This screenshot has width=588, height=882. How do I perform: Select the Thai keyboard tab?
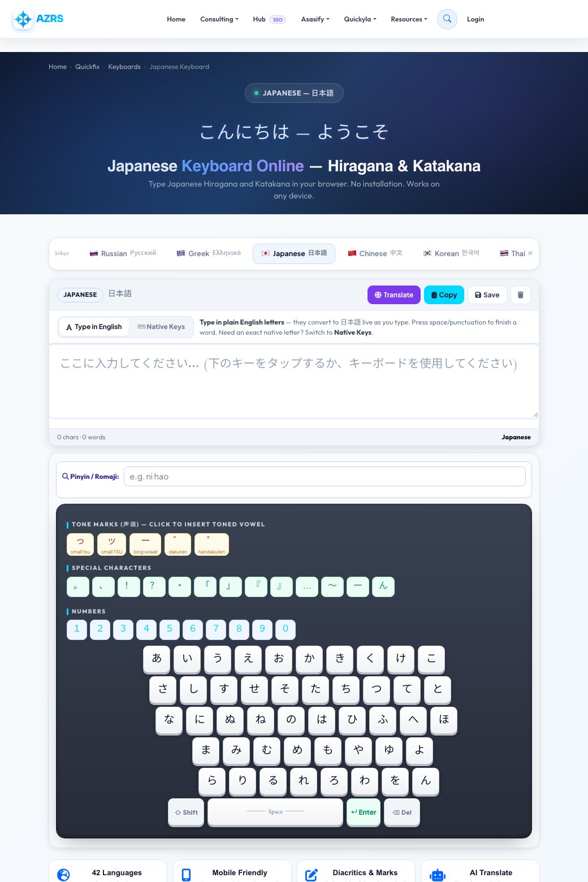[x=516, y=253]
